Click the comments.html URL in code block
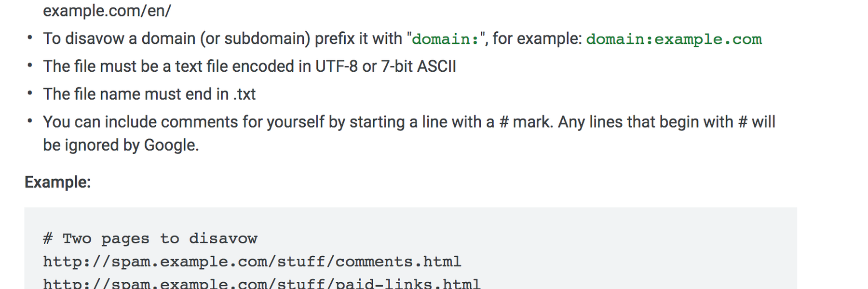The image size is (868, 289). pyautogui.click(x=252, y=262)
